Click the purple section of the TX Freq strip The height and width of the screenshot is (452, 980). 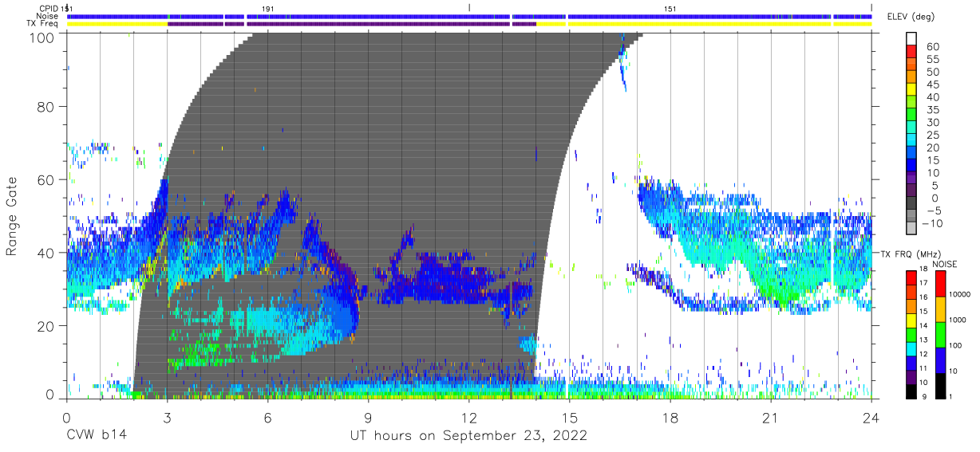[351, 24]
